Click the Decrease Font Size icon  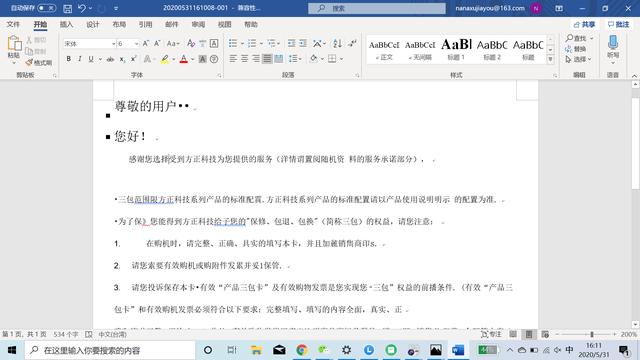157,44
